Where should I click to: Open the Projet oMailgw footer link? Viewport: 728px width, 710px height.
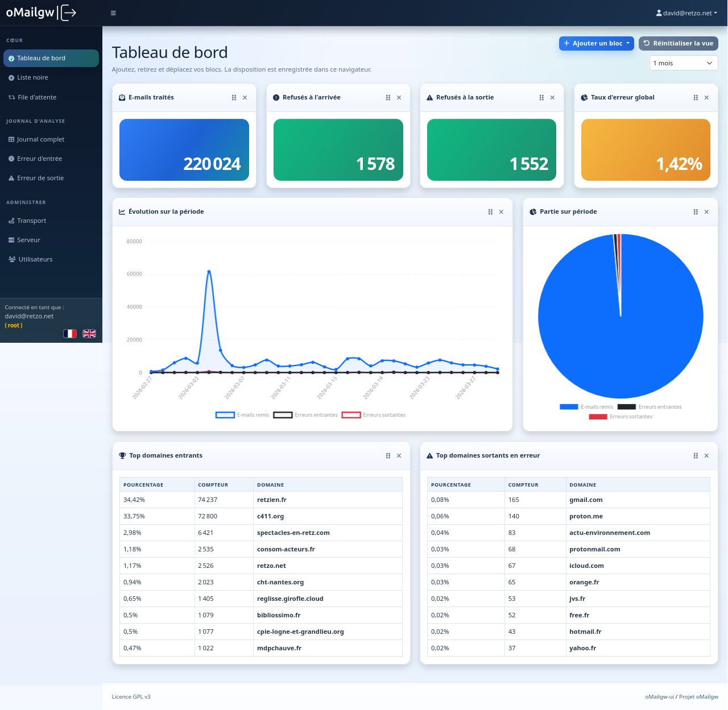tap(698, 697)
